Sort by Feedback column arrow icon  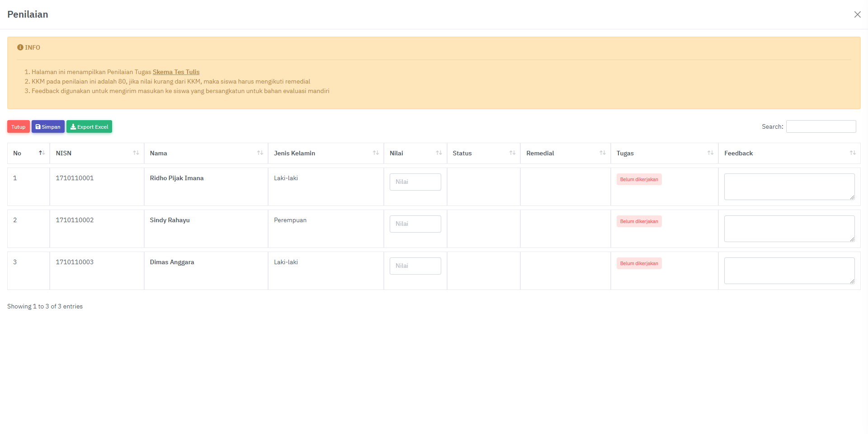click(853, 153)
